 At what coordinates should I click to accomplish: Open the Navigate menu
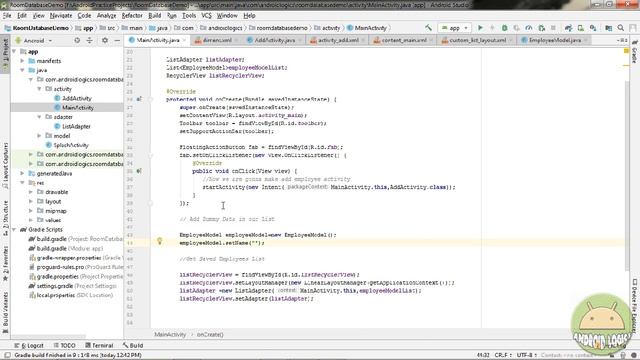tap(61, 16)
